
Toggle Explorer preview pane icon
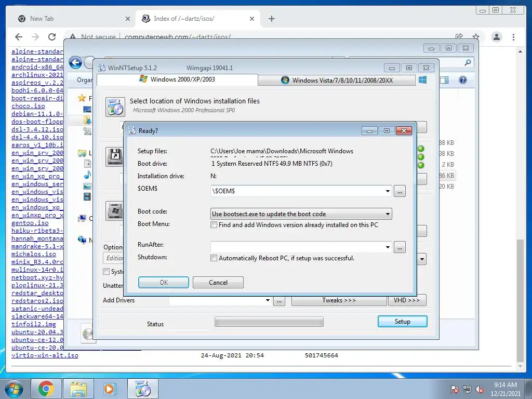pos(444,80)
